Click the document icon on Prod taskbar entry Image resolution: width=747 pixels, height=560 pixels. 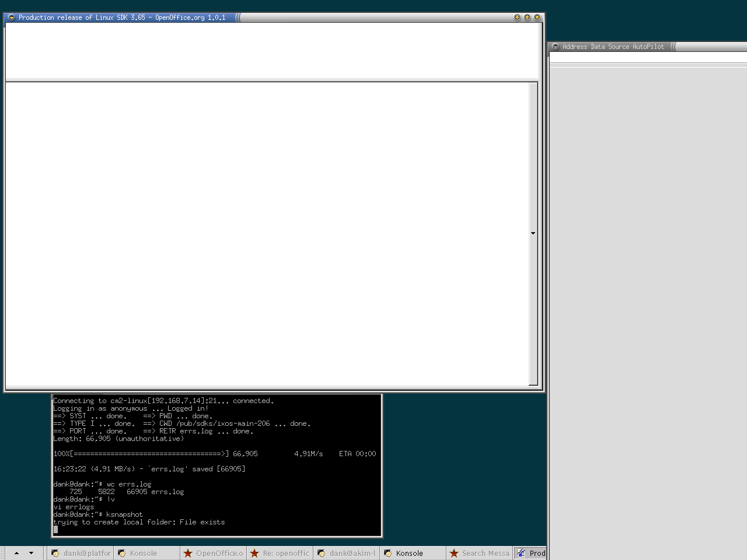(521, 553)
